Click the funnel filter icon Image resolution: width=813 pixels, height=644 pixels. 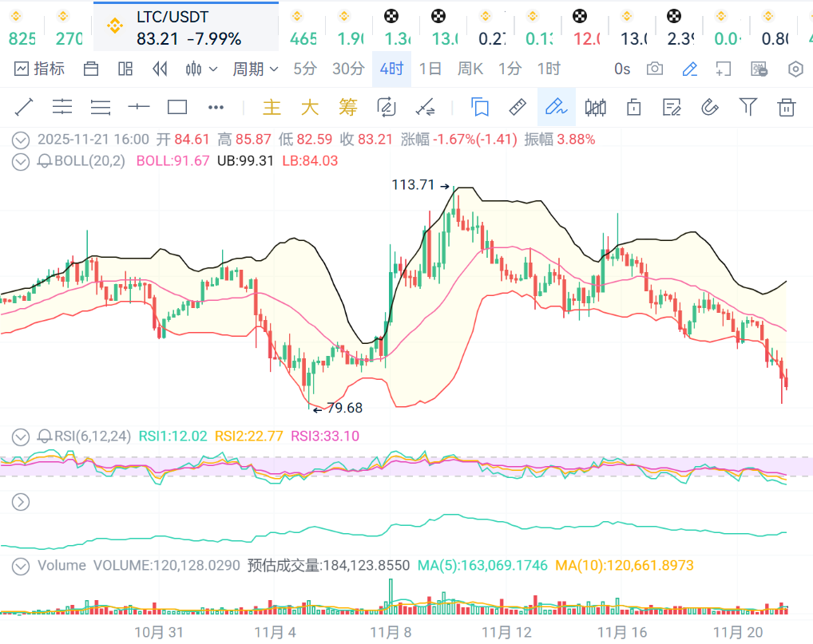tap(748, 107)
